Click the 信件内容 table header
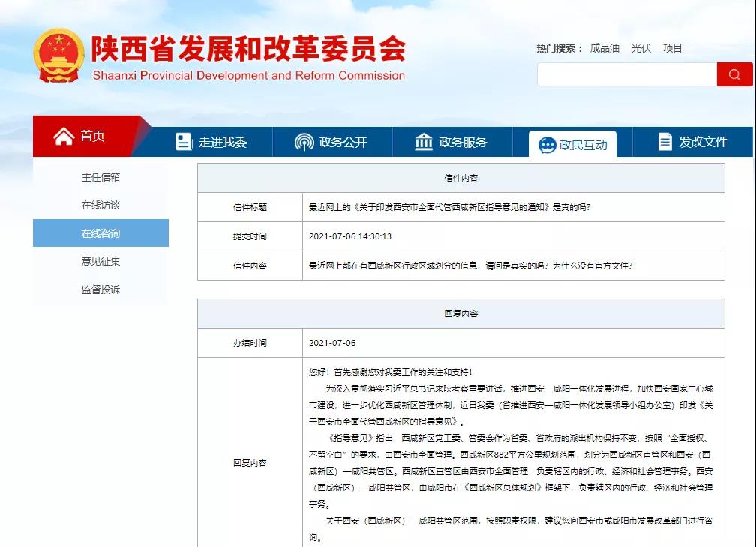Image resolution: width=756 pixels, height=547 pixels. [461, 178]
